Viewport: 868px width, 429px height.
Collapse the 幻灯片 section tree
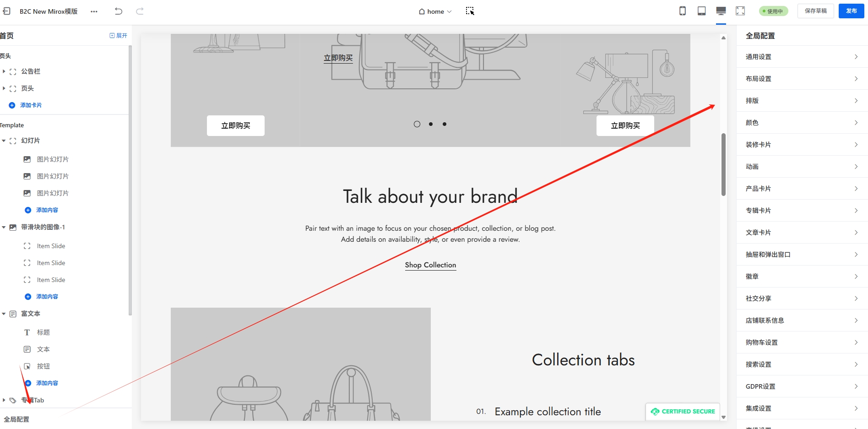point(4,141)
